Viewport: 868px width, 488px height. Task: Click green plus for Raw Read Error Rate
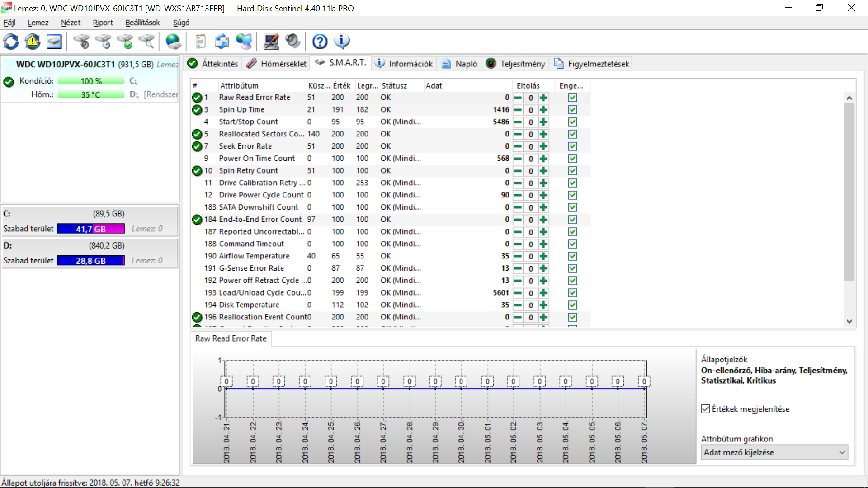click(x=544, y=98)
